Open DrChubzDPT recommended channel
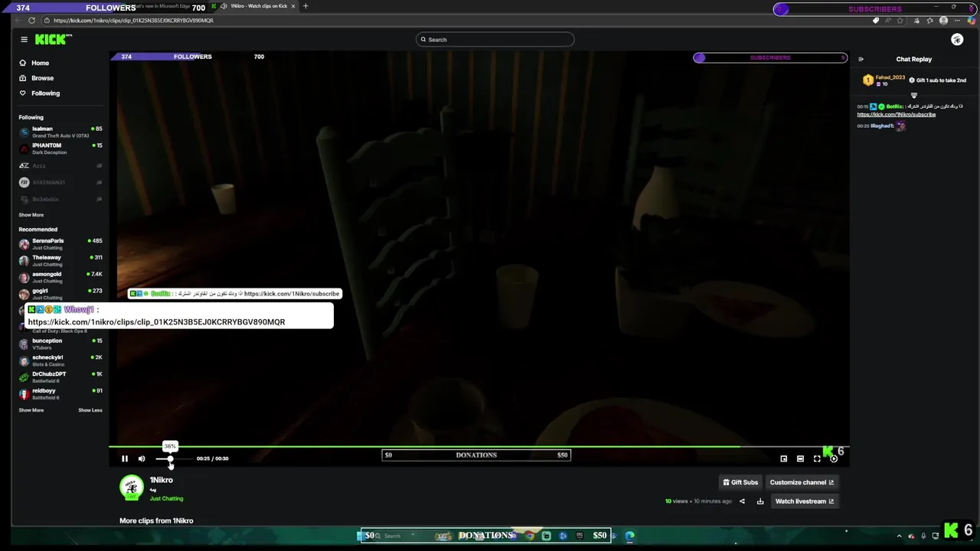Viewport: 980px width, 551px height. 60,377
